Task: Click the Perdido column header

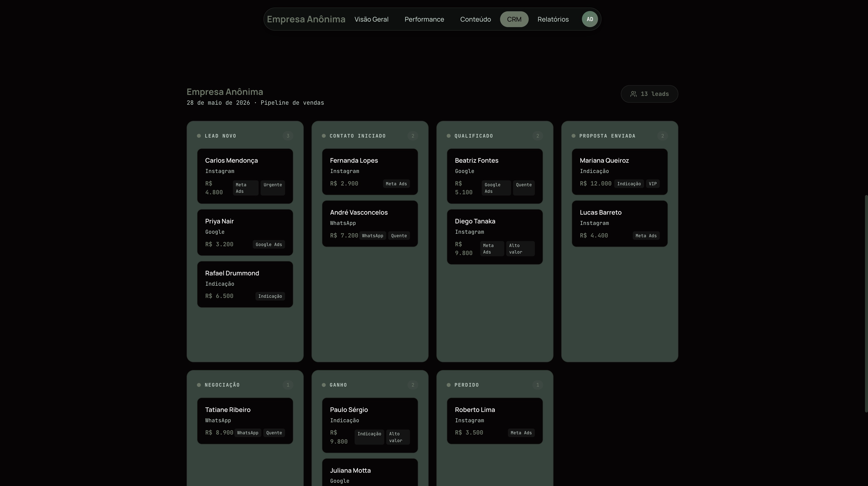Action: coord(466,385)
